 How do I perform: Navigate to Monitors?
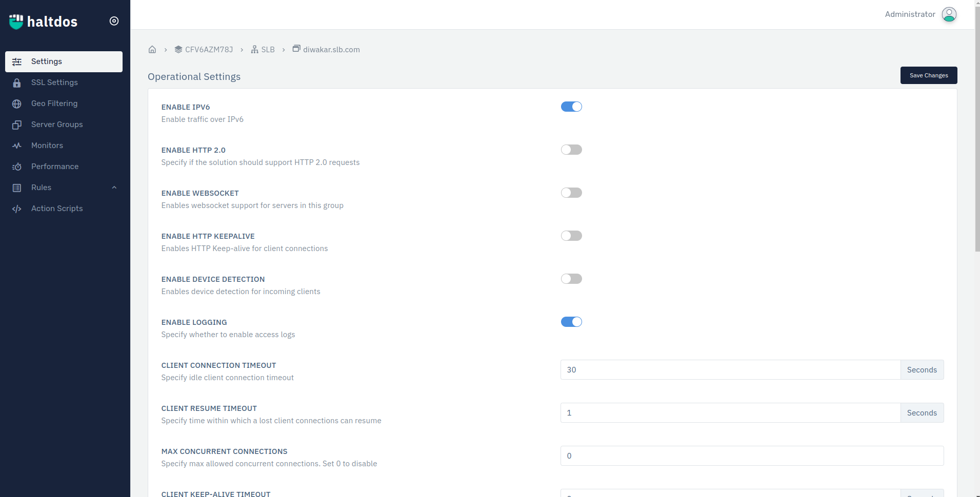coord(64,146)
